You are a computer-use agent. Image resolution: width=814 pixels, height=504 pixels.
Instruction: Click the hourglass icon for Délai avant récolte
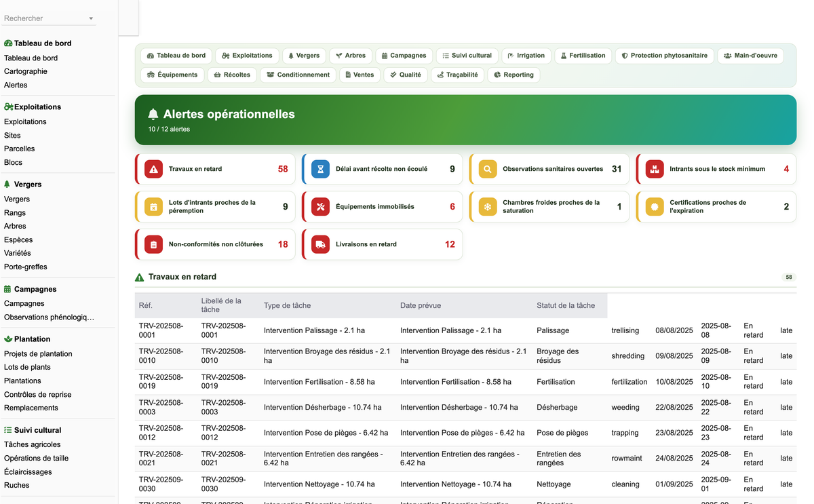point(321,169)
